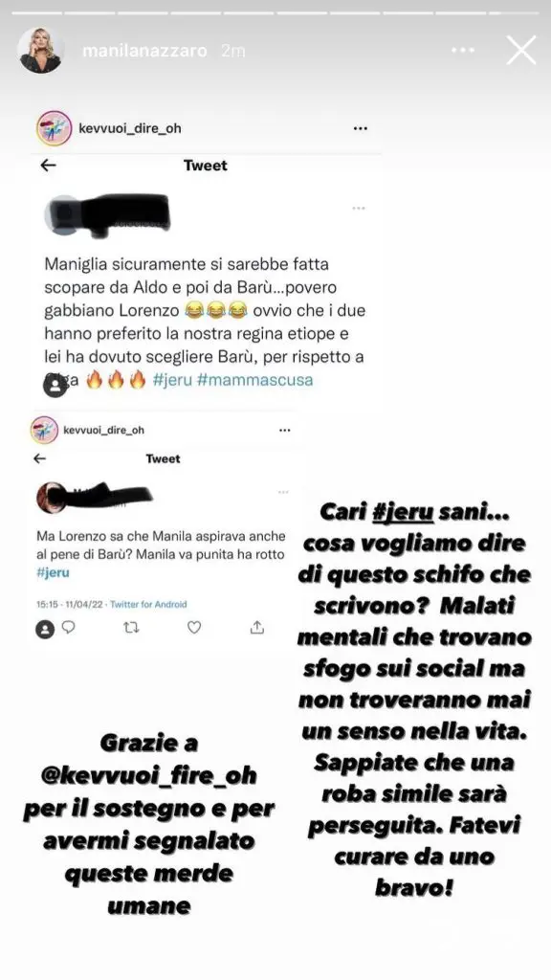Go back with the first Tweet arrow
Viewport: 551px width, 980px height.
point(48,165)
